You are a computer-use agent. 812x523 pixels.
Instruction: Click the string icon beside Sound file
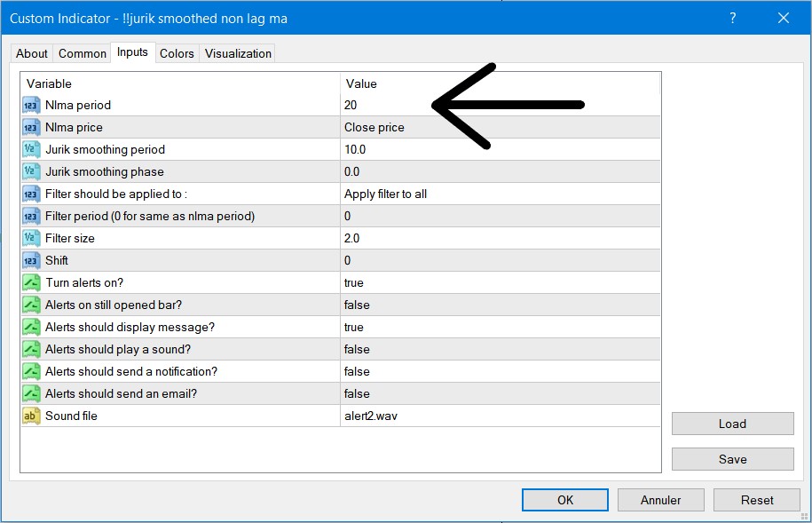(31, 416)
